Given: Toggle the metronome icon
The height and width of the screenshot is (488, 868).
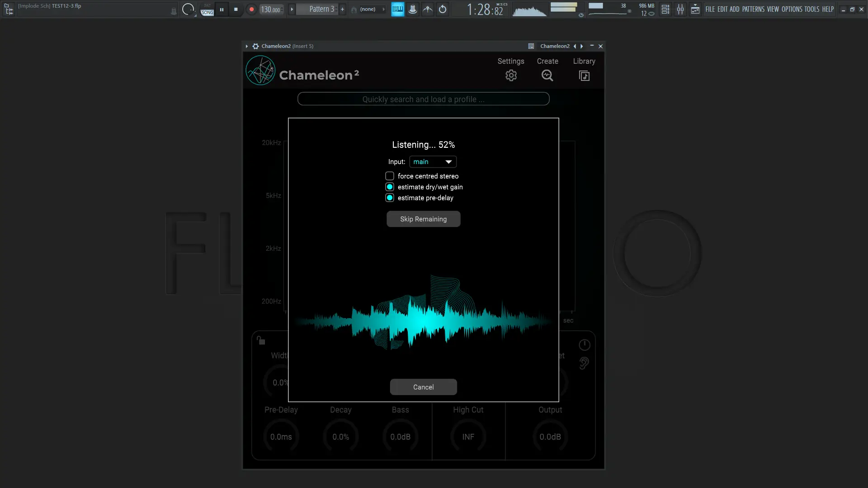Looking at the screenshot, I should tap(413, 9).
